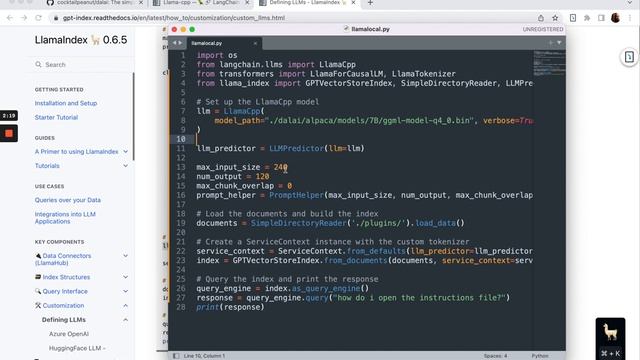Click the Query Interface sidebar link
Screen dimensions: 640x360
click(65, 291)
